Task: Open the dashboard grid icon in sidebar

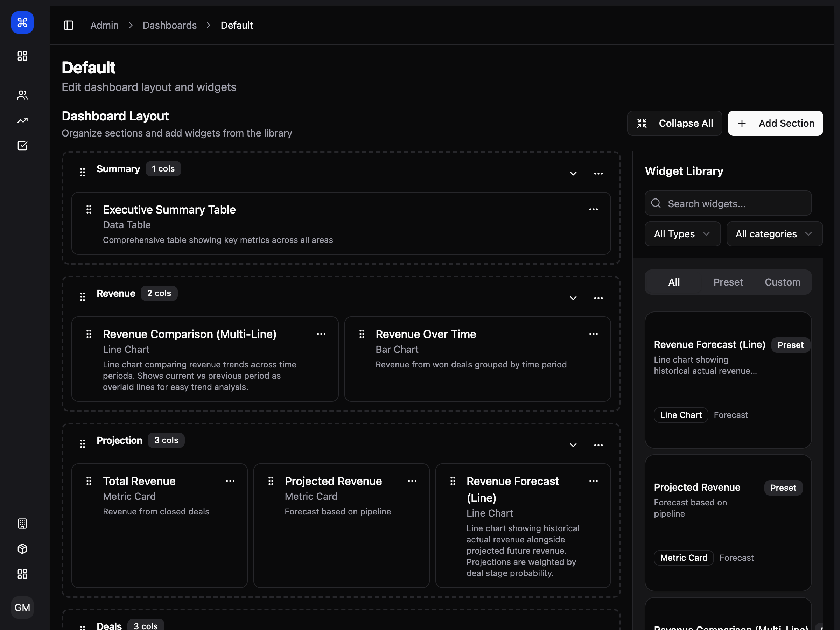Action: pos(22,56)
